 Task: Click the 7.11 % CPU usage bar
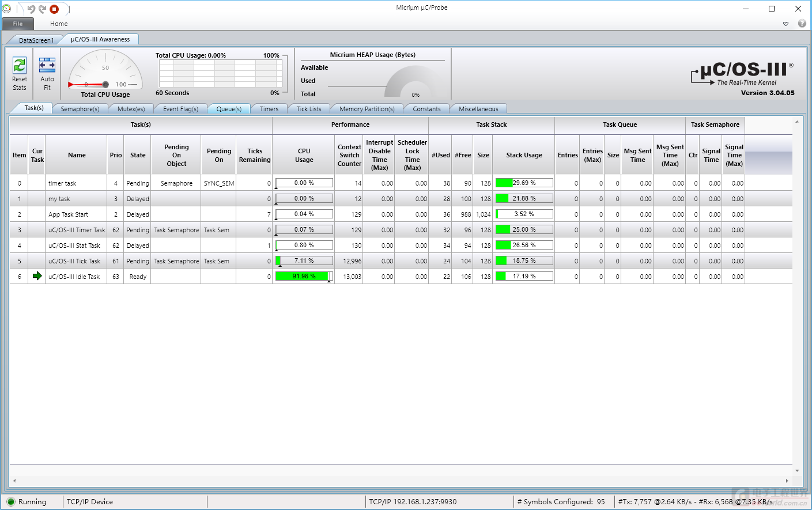click(304, 260)
